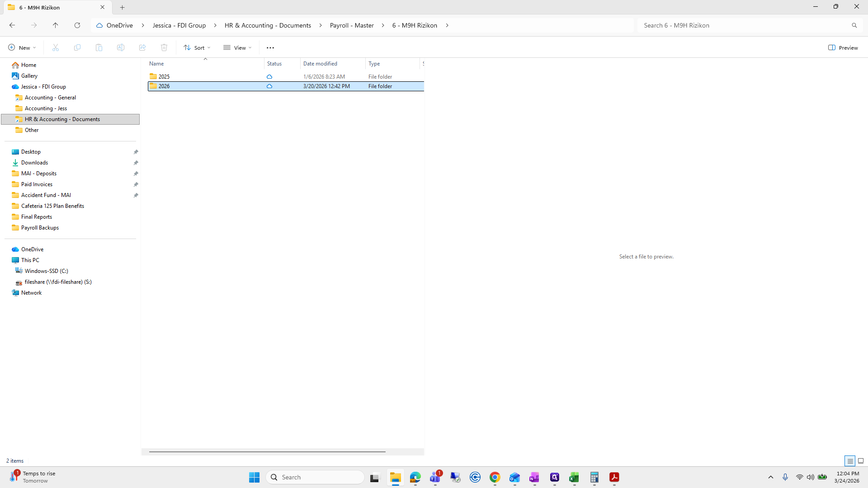Switch to large icons view toggle
The width and height of the screenshot is (868, 488).
point(861,461)
